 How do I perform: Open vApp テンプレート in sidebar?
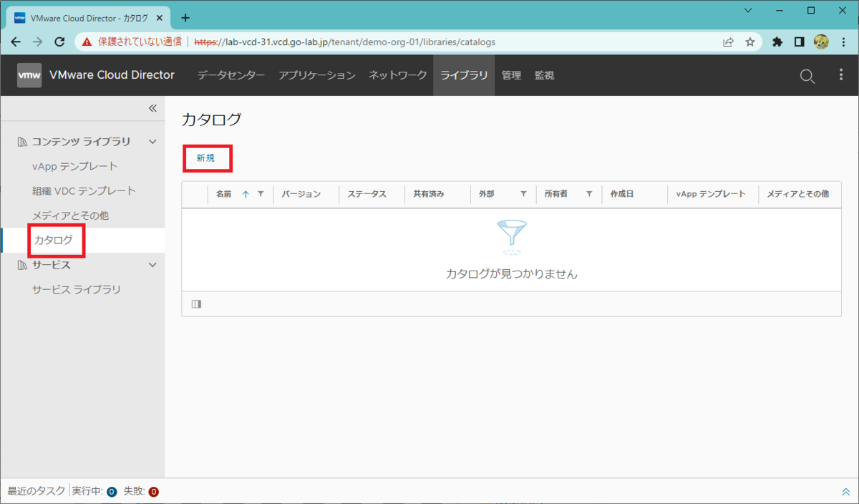[x=75, y=166]
